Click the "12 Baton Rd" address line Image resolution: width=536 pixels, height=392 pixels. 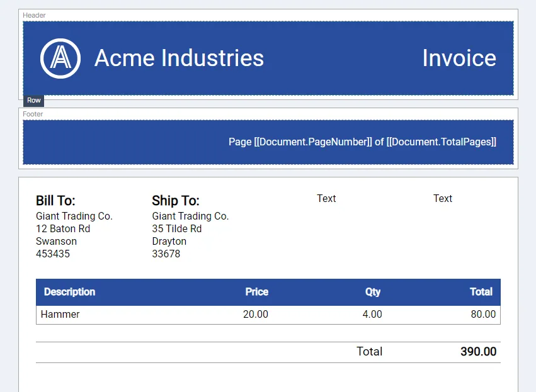[63, 228]
